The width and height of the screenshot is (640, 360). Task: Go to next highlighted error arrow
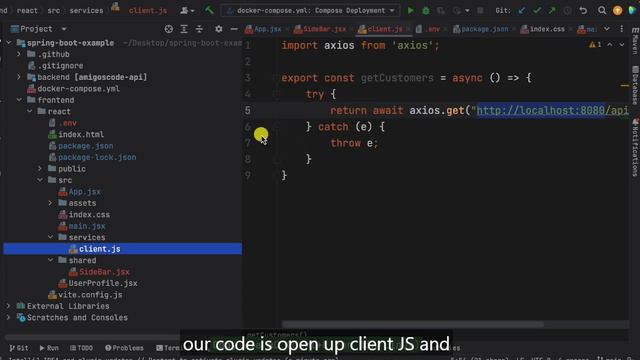point(622,45)
